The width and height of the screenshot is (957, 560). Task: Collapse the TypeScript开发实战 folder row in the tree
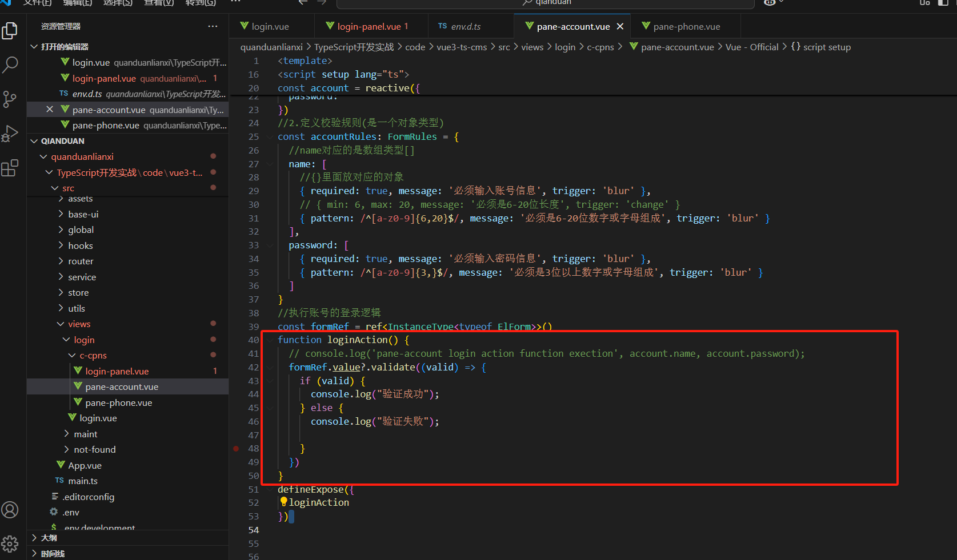127,172
